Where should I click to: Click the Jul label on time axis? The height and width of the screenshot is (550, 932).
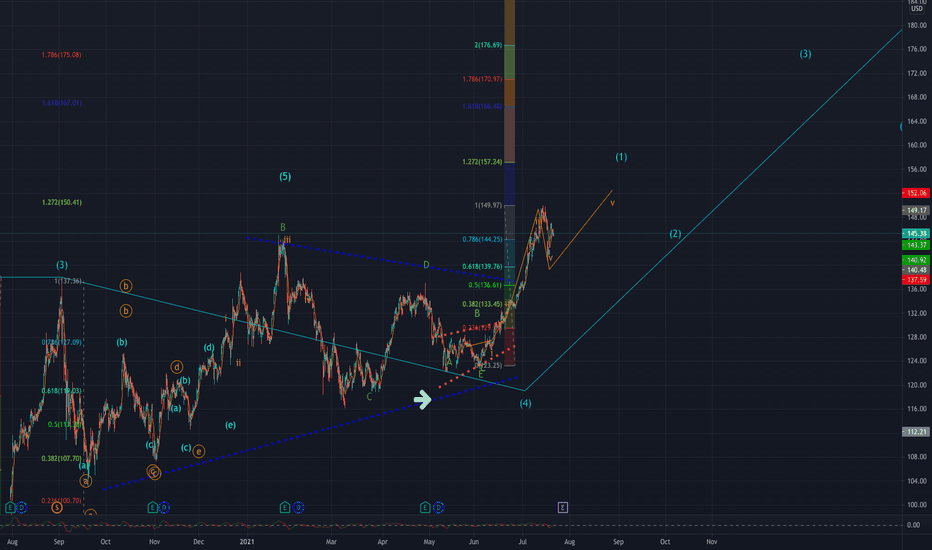[x=522, y=542]
